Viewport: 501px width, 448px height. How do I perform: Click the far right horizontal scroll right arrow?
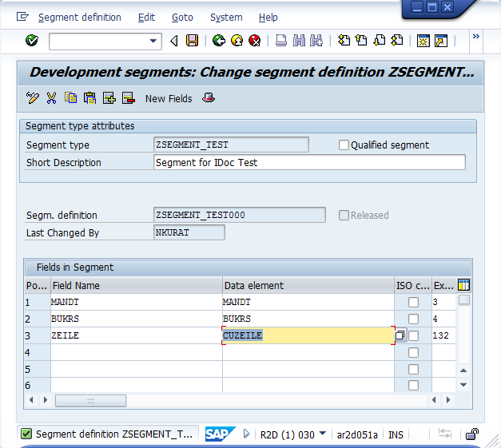click(448, 400)
